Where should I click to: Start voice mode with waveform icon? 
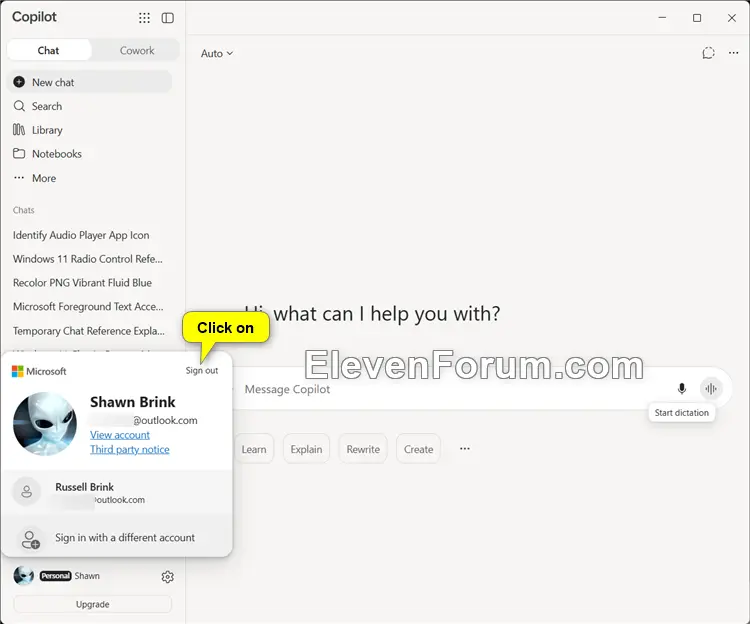point(711,389)
